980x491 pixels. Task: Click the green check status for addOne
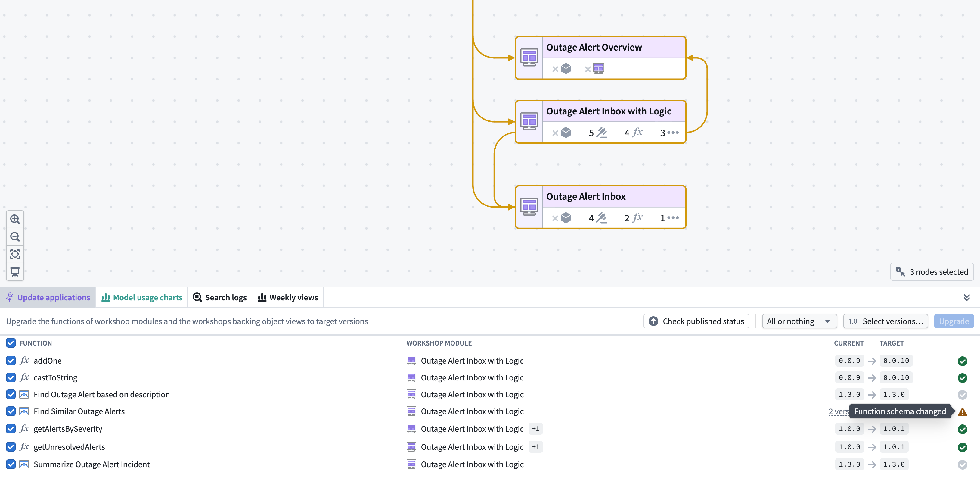pyautogui.click(x=962, y=361)
